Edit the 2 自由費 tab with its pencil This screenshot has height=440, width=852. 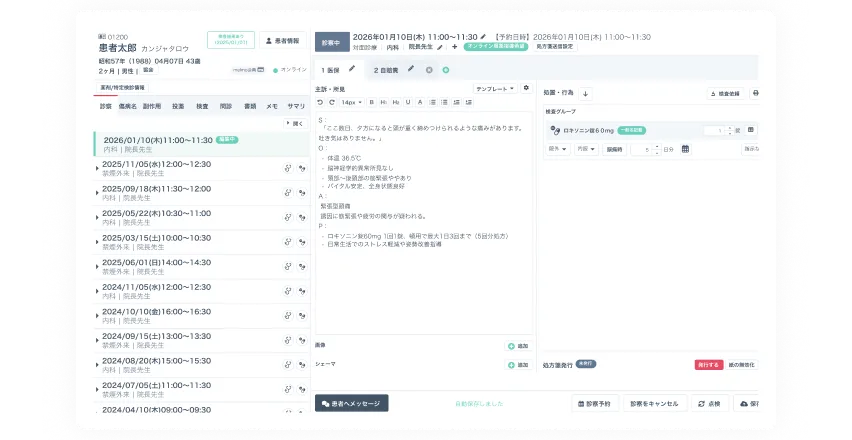(x=411, y=69)
